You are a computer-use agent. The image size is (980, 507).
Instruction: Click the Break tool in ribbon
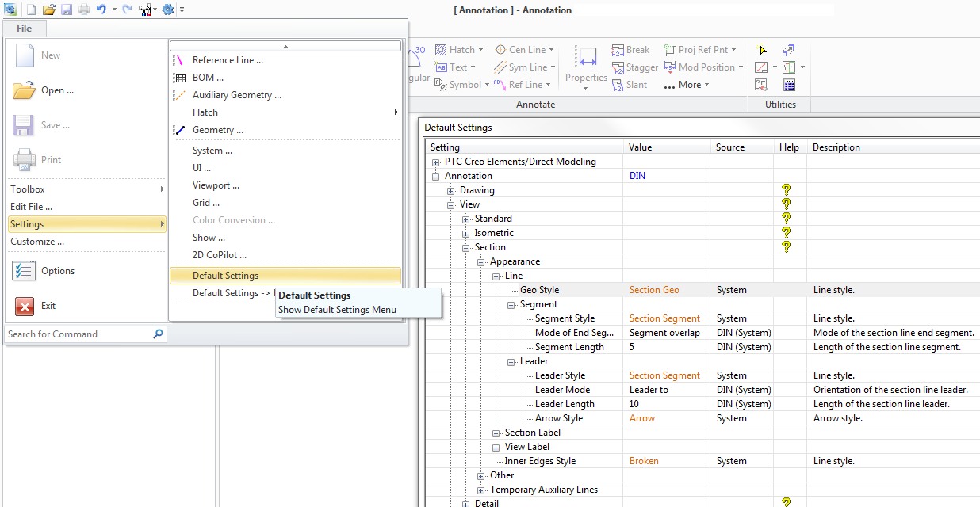(x=631, y=50)
